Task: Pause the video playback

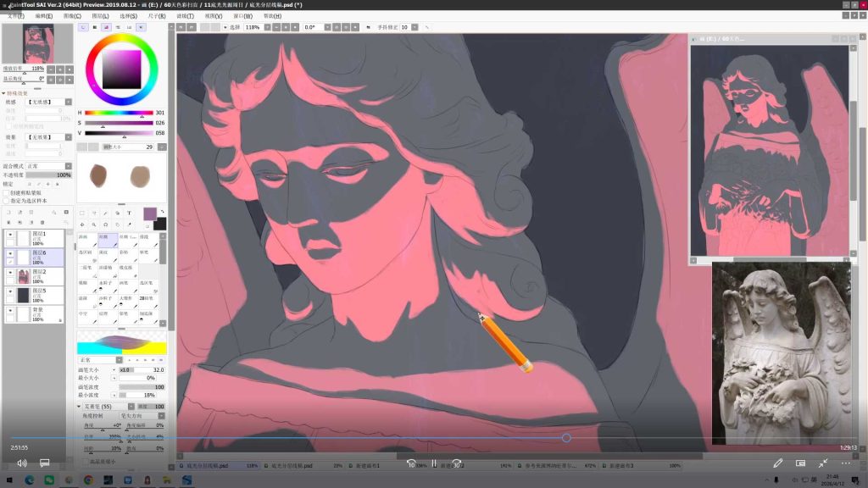Action: coord(434,463)
